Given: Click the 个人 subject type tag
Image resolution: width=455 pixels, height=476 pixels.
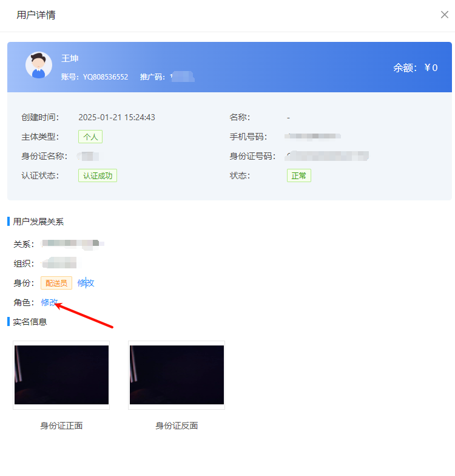Looking at the screenshot, I should pyautogui.click(x=90, y=137).
